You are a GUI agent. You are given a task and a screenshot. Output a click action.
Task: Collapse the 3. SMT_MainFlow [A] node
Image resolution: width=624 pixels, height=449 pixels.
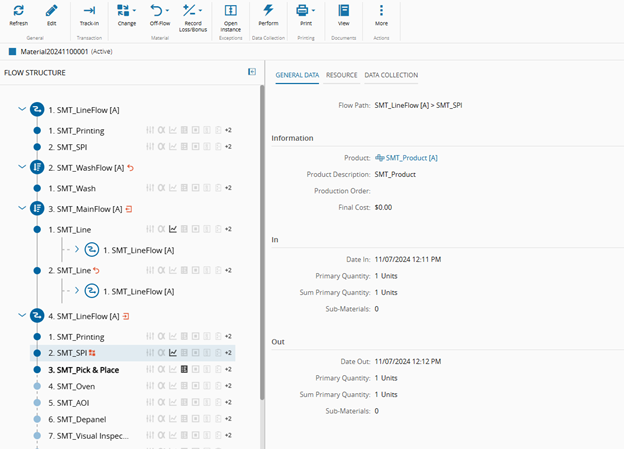22,208
